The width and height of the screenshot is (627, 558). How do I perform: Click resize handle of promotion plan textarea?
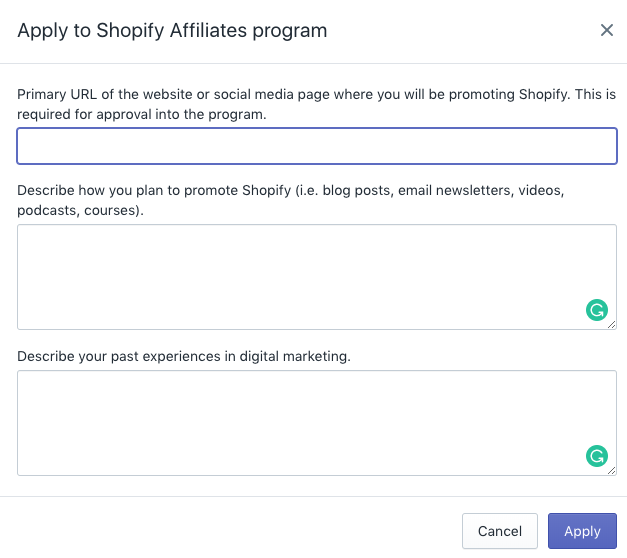pyautogui.click(x=612, y=325)
